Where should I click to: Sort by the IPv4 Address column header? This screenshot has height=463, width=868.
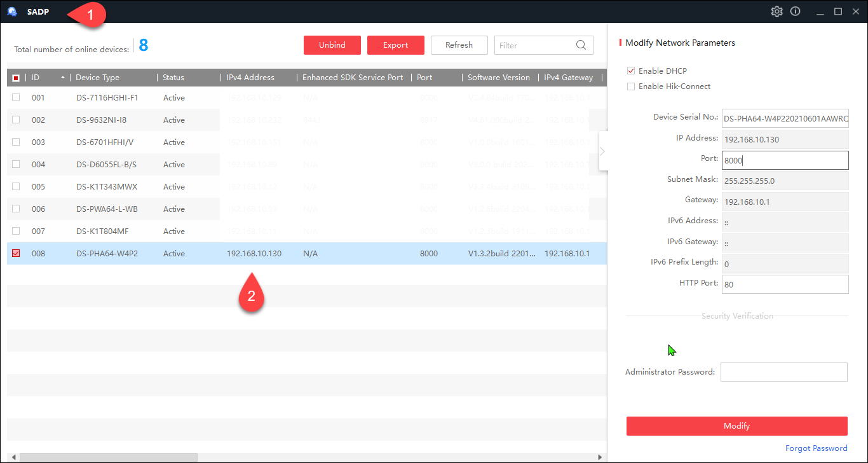pos(250,78)
